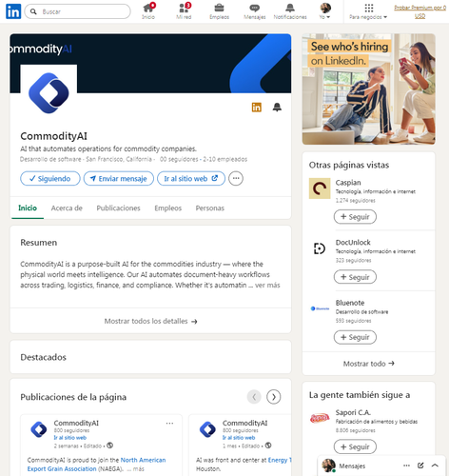Open the Empleos briefcase icon
Image resolution: width=449 pixels, height=476 pixels.
(x=219, y=11)
